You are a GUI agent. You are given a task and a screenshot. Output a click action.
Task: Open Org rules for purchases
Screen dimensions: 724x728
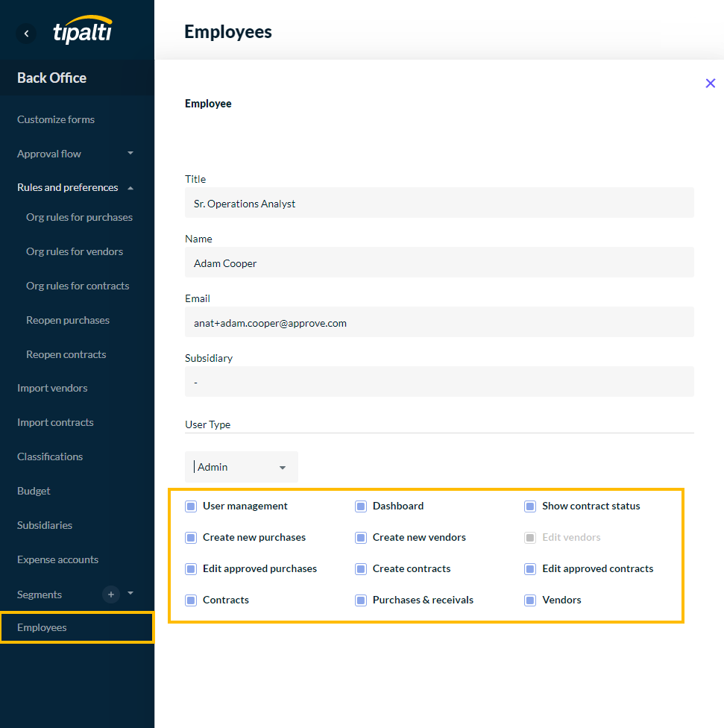click(x=79, y=217)
